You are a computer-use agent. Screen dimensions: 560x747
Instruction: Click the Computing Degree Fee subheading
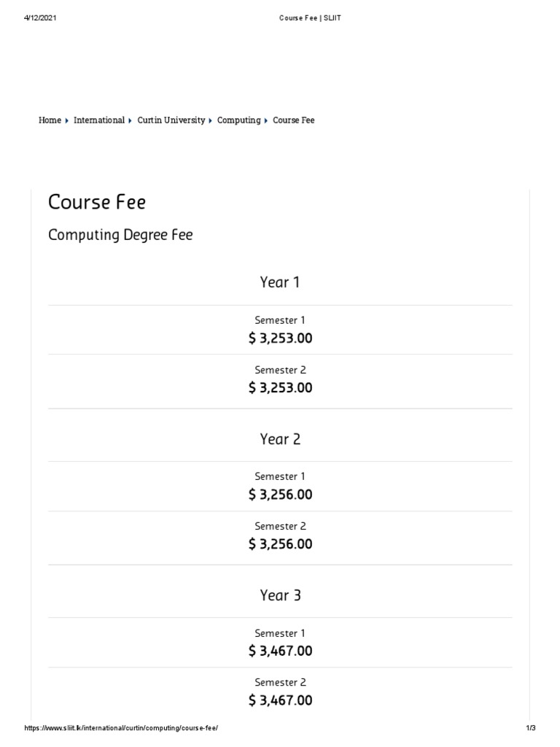click(x=120, y=236)
